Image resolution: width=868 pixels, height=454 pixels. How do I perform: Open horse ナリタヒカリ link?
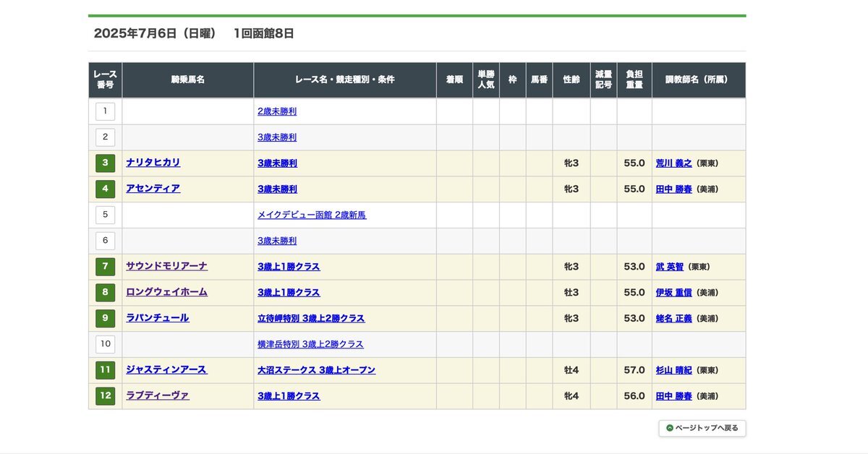coord(153,163)
